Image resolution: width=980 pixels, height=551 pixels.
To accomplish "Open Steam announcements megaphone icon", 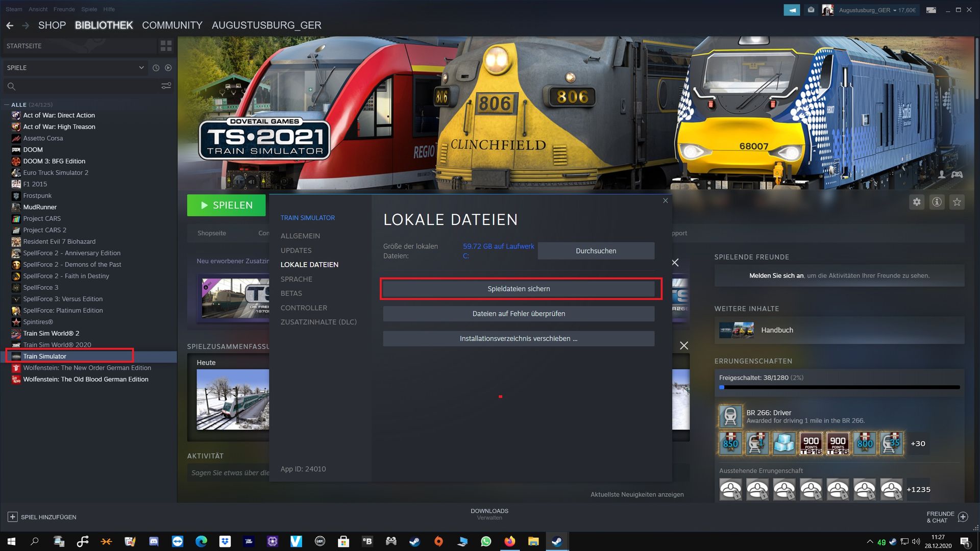I will coord(792,10).
